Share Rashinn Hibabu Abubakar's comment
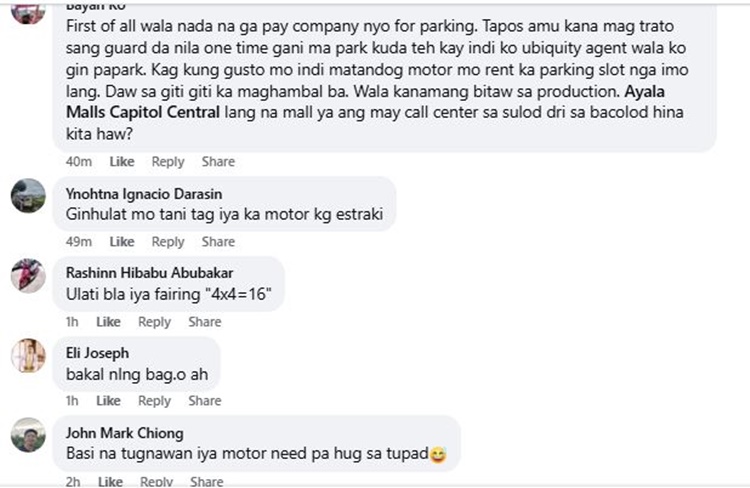 click(x=204, y=322)
